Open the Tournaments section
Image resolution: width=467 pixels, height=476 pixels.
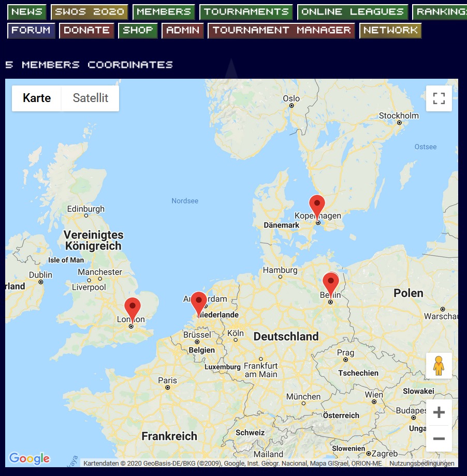(246, 12)
